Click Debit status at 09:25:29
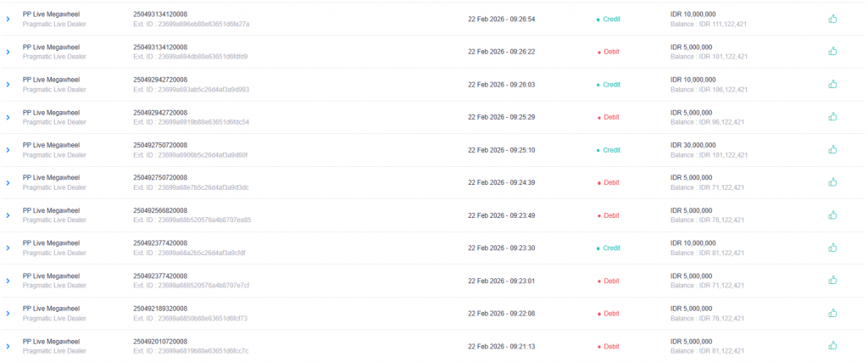 pyautogui.click(x=610, y=117)
